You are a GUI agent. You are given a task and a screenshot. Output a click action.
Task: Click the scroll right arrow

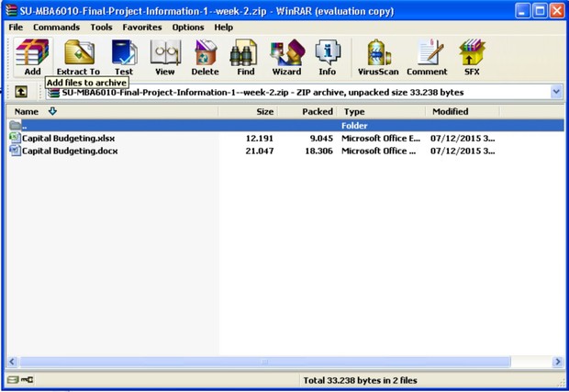[x=557, y=362]
